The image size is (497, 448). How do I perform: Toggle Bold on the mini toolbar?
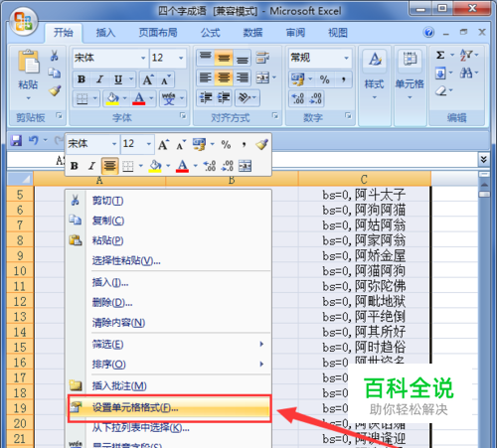pyautogui.click(x=75, y=166)
